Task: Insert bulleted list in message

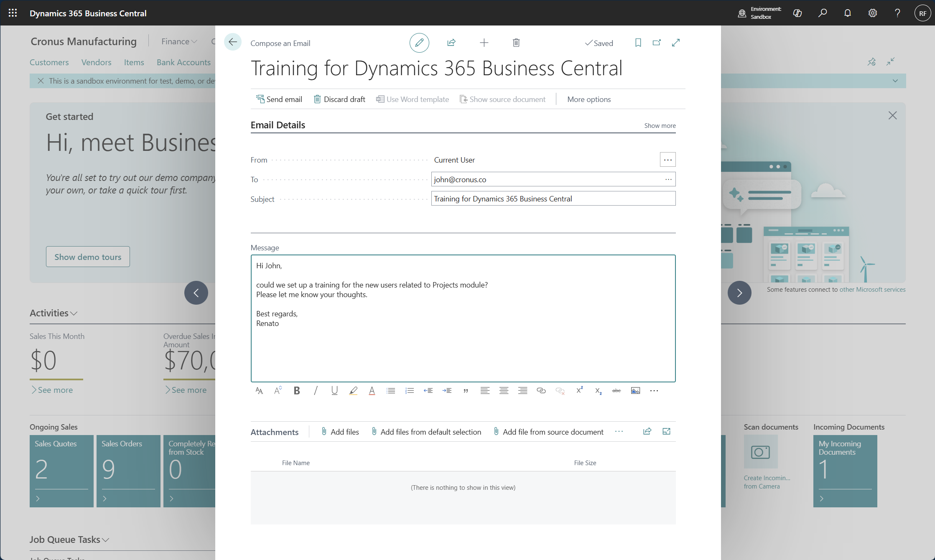Action: click(391, 391)
